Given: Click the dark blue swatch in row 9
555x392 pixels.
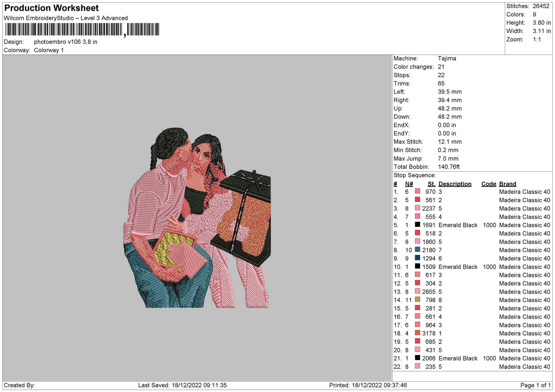Looking at the screenshot, I should [417, 258].
